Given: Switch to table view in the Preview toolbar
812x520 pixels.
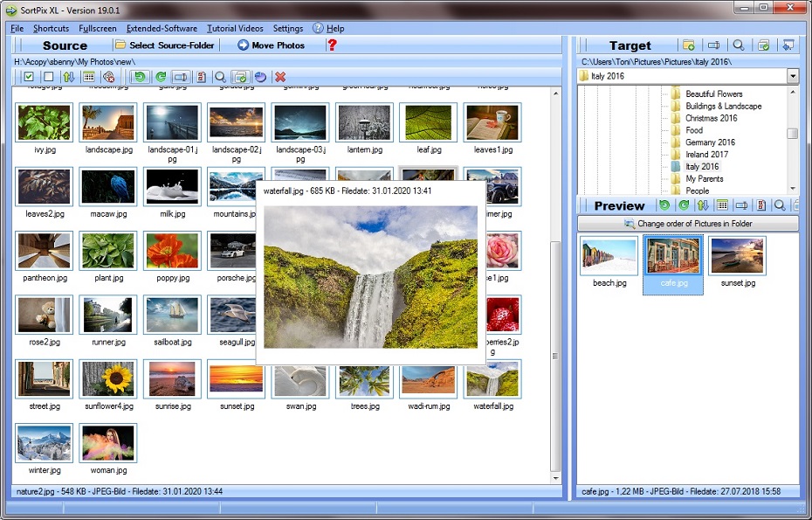Looking at the screenshot, I should pos(723,205).
